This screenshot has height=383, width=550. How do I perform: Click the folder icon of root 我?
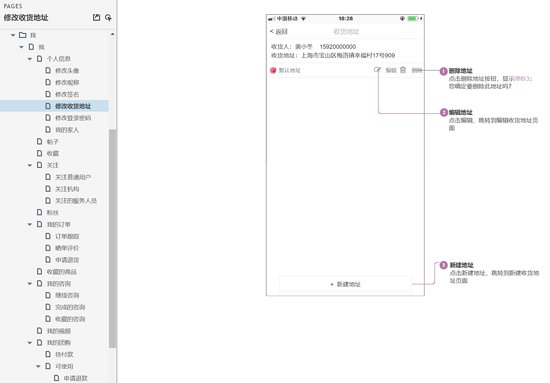click(x=22, y=35)
